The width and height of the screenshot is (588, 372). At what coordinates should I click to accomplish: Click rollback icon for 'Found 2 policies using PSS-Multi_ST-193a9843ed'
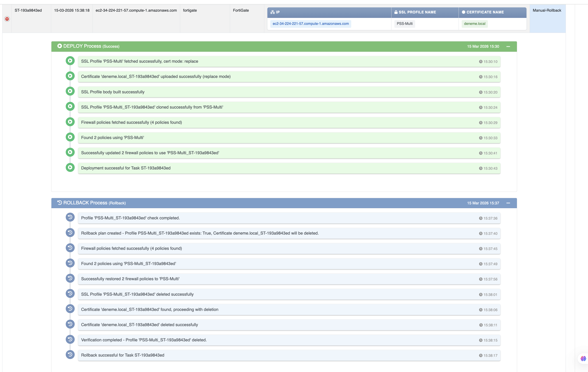[x=70, y=263]
